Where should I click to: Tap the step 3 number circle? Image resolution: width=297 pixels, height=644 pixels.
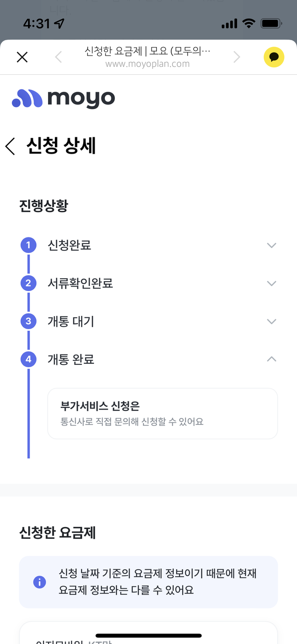(28, 321)
